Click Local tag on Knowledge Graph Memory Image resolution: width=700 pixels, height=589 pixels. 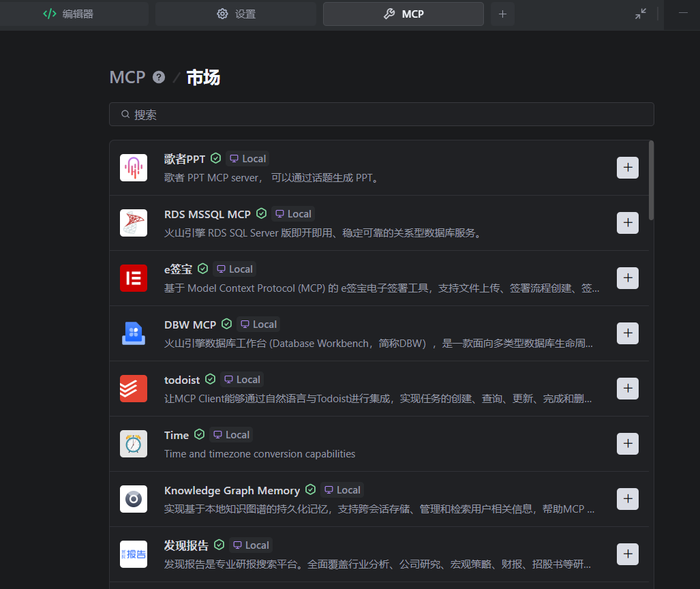(342, 490)
